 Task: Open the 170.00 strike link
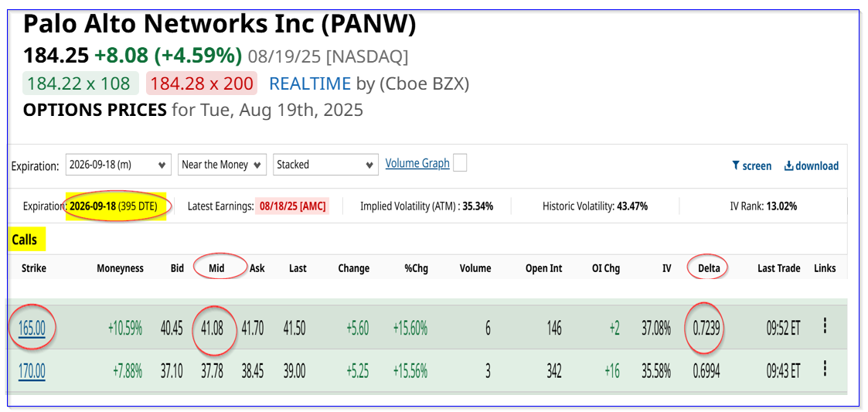[32, 371]
